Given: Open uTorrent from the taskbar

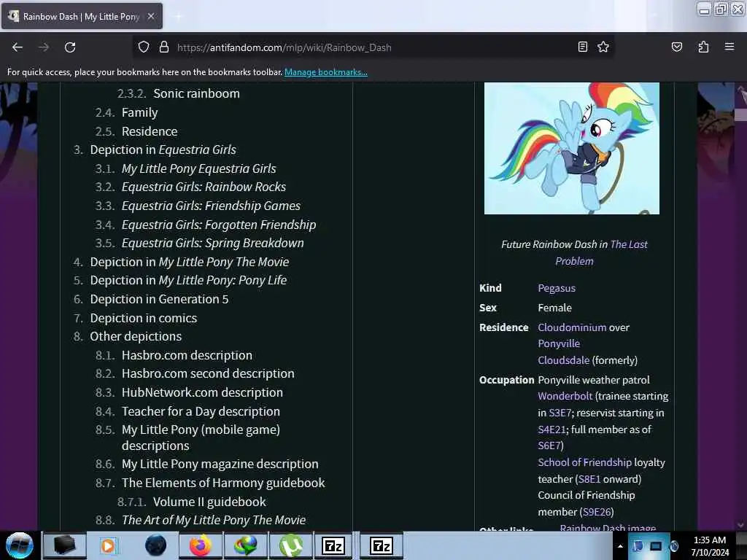Looking at the screenshot, I should [290, 545].
